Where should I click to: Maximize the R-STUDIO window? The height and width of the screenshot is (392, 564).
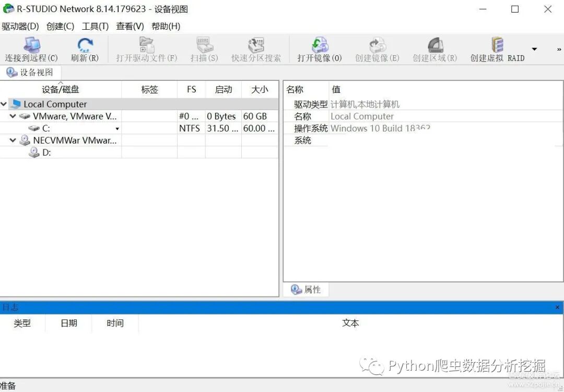tap(515, 9)
